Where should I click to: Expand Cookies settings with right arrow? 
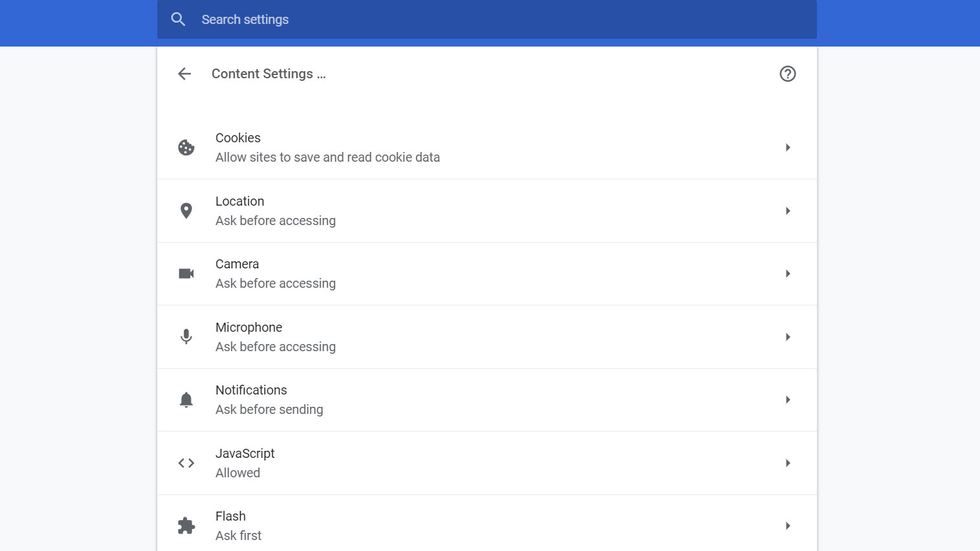pyautogui.click(x=787, y=147)
